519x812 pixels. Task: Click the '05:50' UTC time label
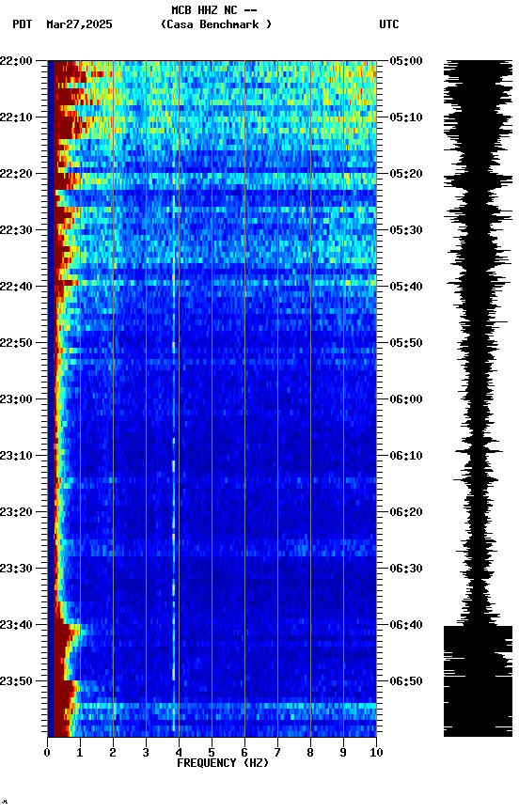(406, 343)
